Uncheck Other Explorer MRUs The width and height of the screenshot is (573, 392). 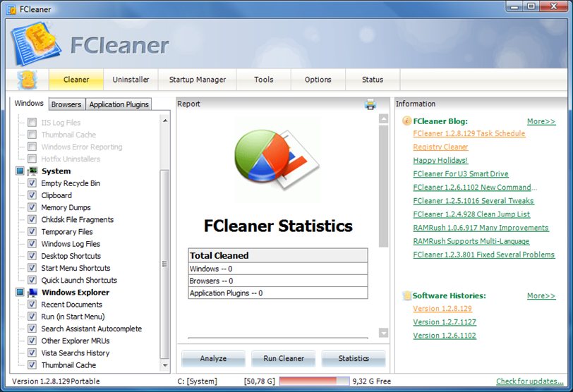tap(32, 341)
